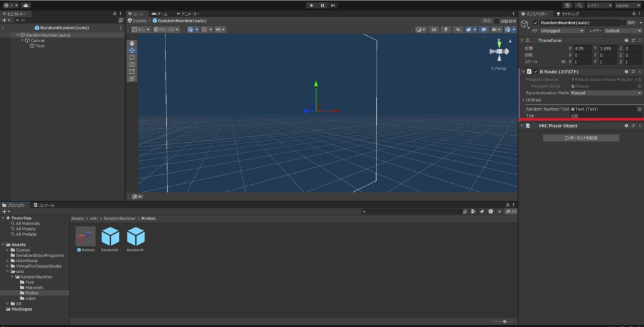644x327 pixels.
Task: Select the プロジェクト tab
Action: click(14, 205)
